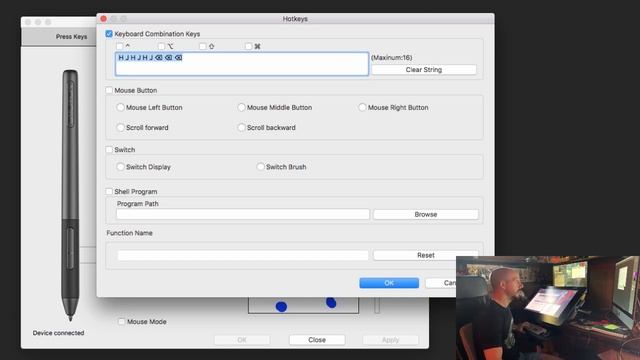Click the webcam video overlay
This screenshot has width=640, height=360.
pyautogui.click(x=548, y=308)
